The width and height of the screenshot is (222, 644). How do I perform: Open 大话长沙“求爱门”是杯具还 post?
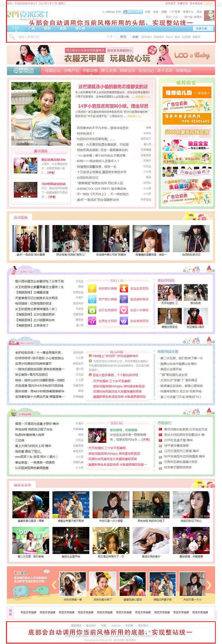click(x=179, y=380)
